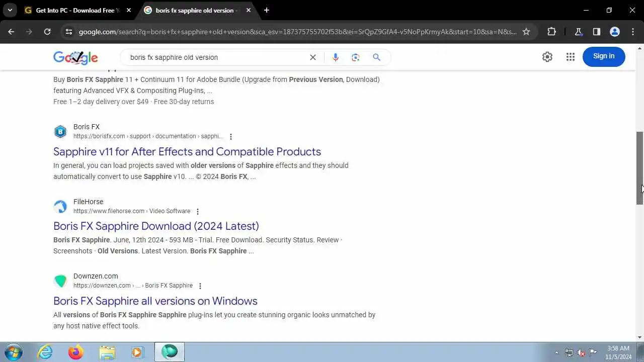Image resolution: width=644 pixels, height=362 pixels.
Task: Go back to the previous page
Action: tap(11, 32)
